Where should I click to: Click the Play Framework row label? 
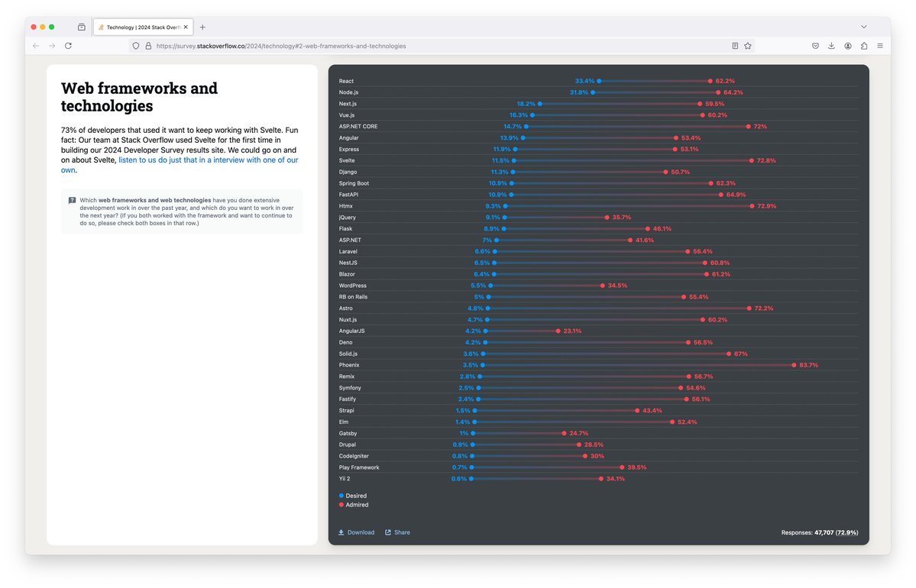(x=359, y=467)
